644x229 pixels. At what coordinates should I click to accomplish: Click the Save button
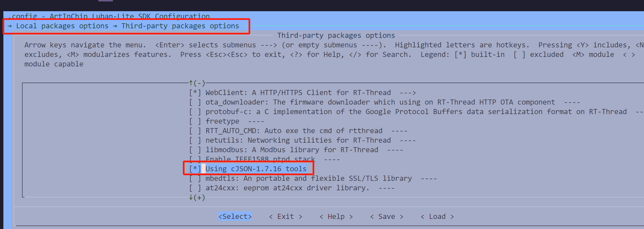pyautogui.click(x=387, y=216)
